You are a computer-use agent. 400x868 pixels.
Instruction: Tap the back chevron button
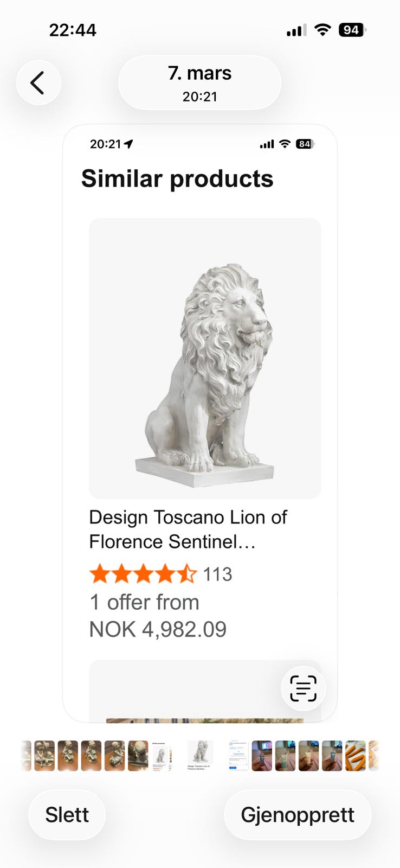pyautogui.click(x=38, y=83)
